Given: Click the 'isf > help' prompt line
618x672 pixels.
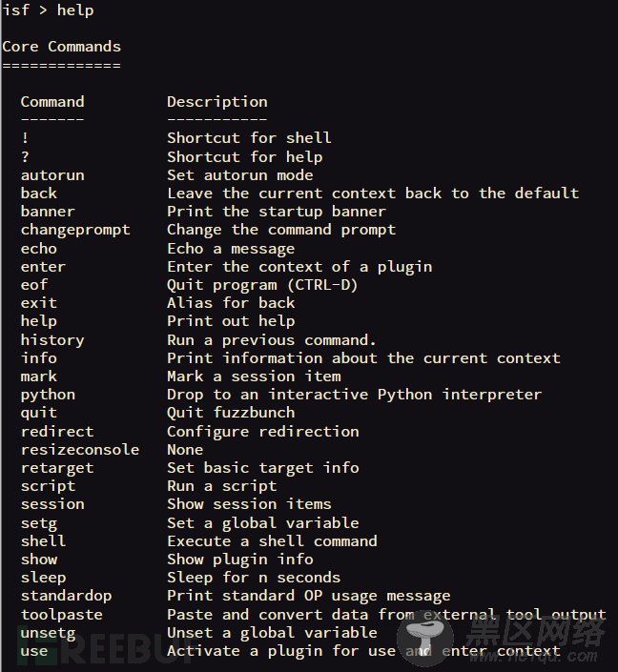Looking at the screenshot, I should point(48,10).
